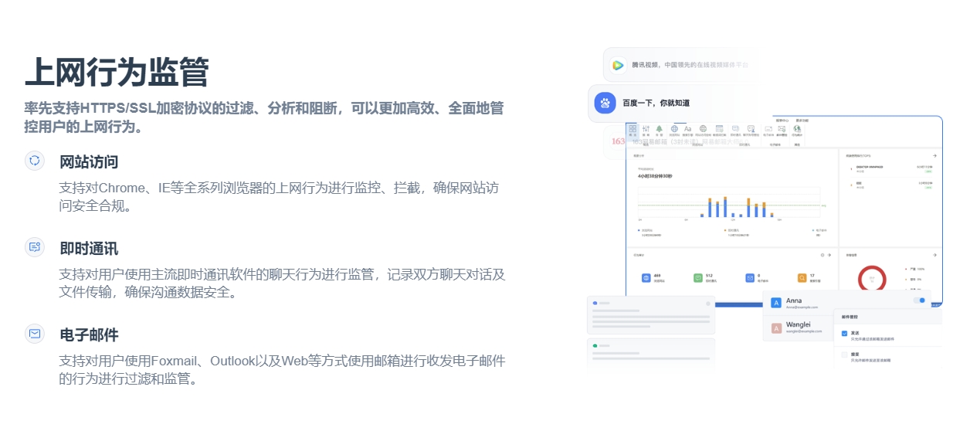
Task: Click the upper gray message card
Action: 651,314
